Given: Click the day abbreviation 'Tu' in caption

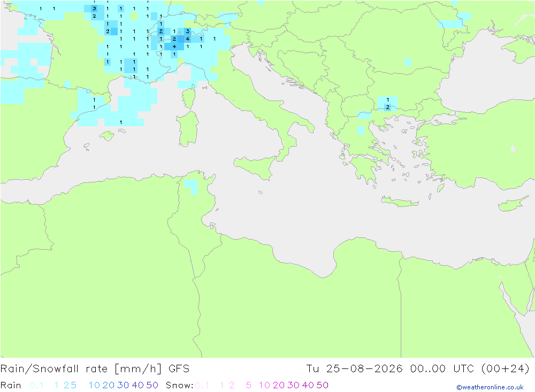Looking at the screenshot, I should pos(312,369).
